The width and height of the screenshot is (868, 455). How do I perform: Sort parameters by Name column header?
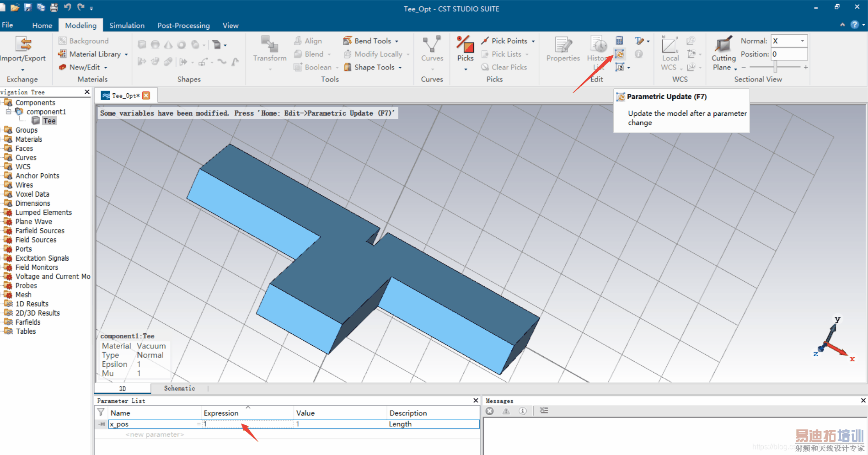coord(154,413)
